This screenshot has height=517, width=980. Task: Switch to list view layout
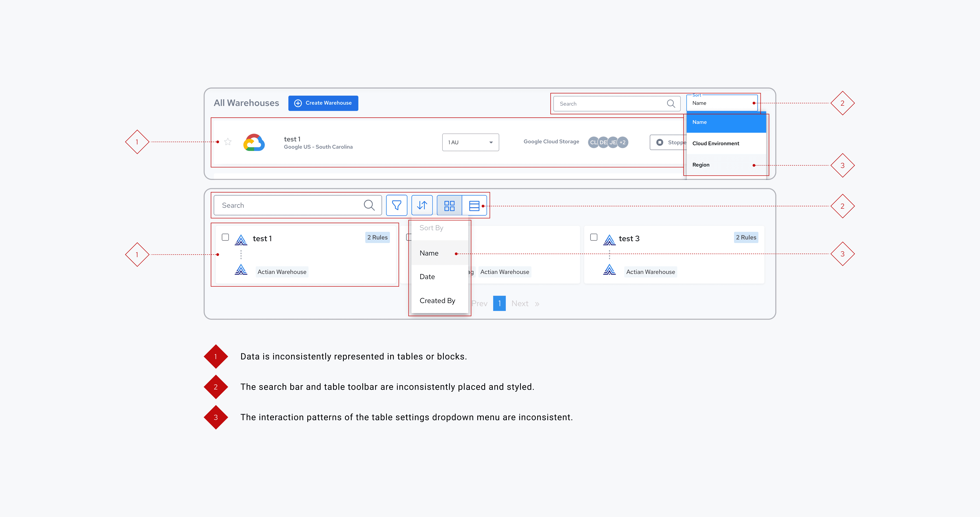[x=474, y=206]
